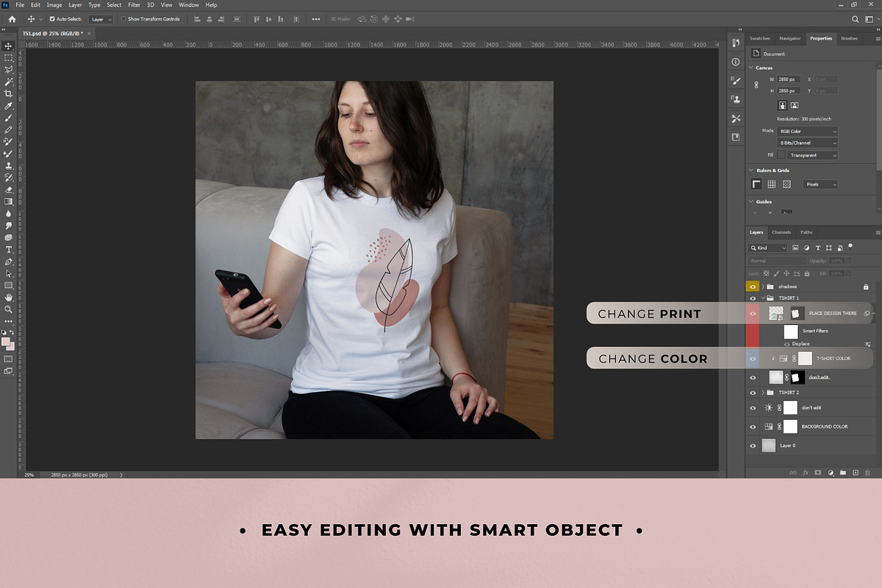Select the Gradient tool

click(9, 201)
